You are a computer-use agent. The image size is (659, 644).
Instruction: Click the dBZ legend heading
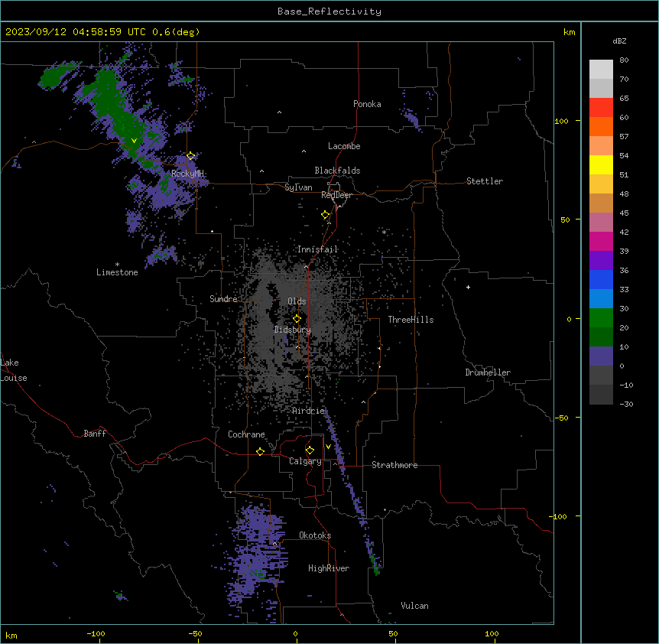[x=619, y=41]
